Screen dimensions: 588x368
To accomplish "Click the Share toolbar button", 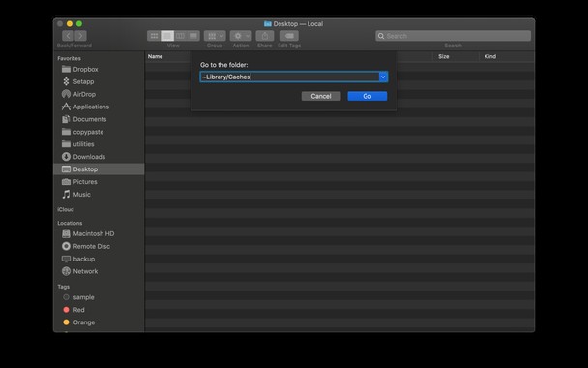I will (x=265, y=36).
